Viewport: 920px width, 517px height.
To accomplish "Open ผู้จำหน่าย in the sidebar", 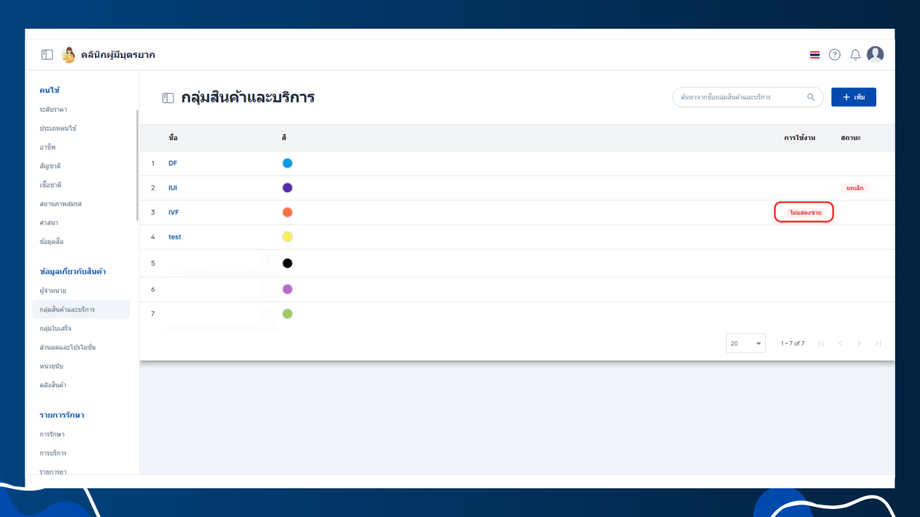I will click(53, 290).
